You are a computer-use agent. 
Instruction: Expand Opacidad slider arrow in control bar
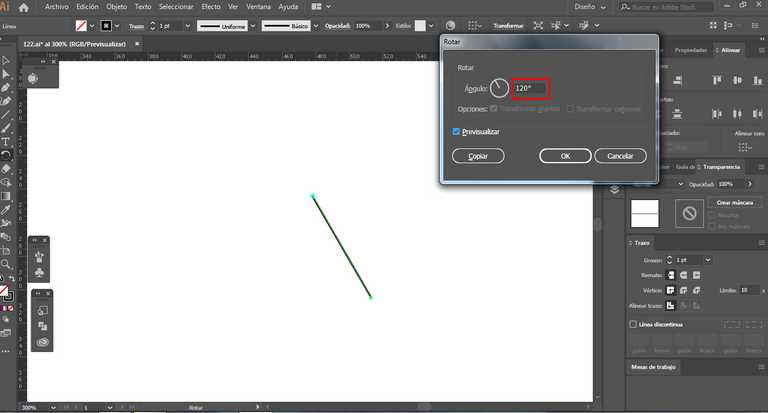pos(387,26)
